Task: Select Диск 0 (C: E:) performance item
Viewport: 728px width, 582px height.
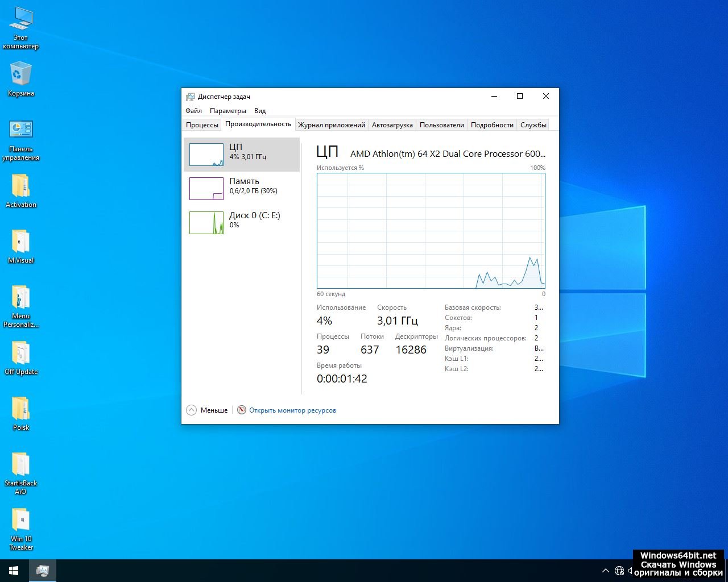Action: pyautogui.click(x=242, y=222)
